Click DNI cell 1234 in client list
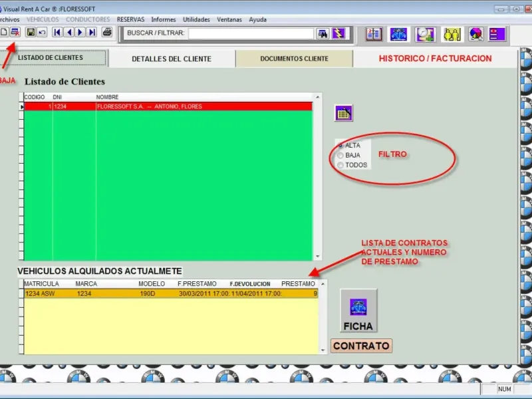The height and width of the screenshot is (399, 532). coord(74,106)
